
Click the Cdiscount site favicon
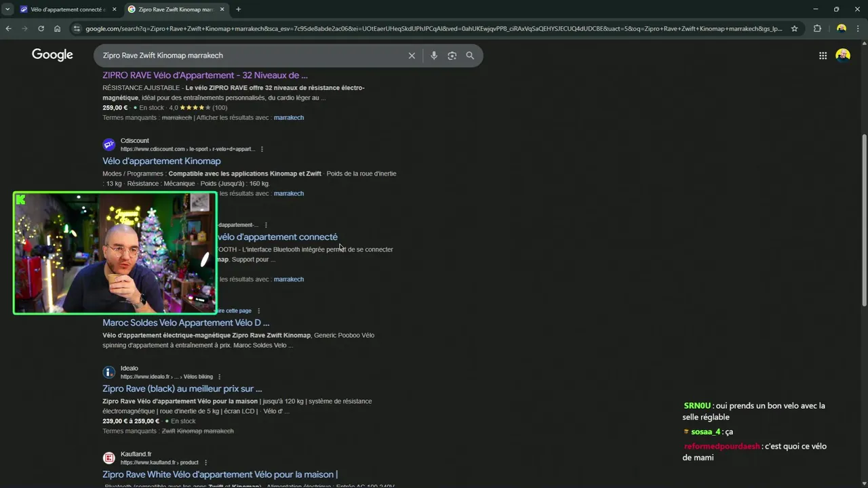coord(108,144)
